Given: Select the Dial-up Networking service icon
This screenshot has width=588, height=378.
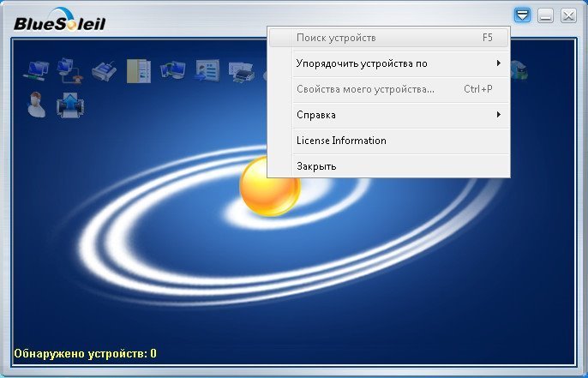Looking at the screenshot, I should (x=70, y=70).
